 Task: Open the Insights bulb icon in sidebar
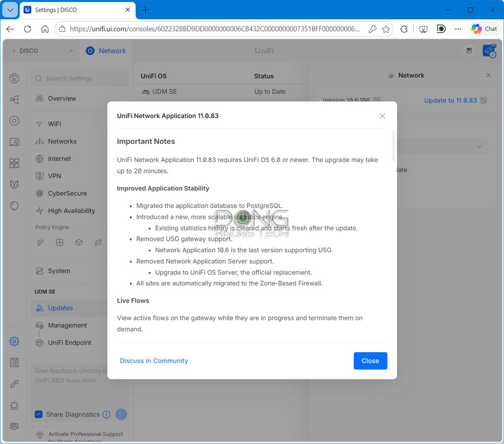click(14, 206)
